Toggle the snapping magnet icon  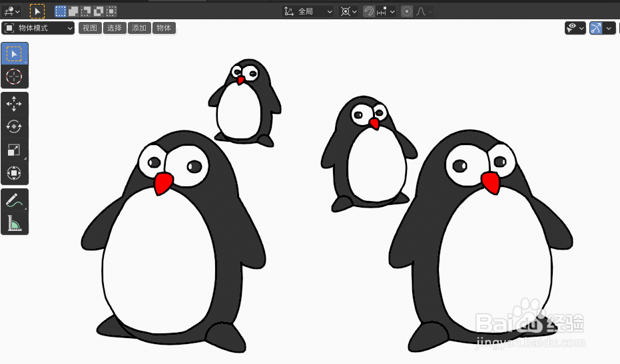click(368, 11)
